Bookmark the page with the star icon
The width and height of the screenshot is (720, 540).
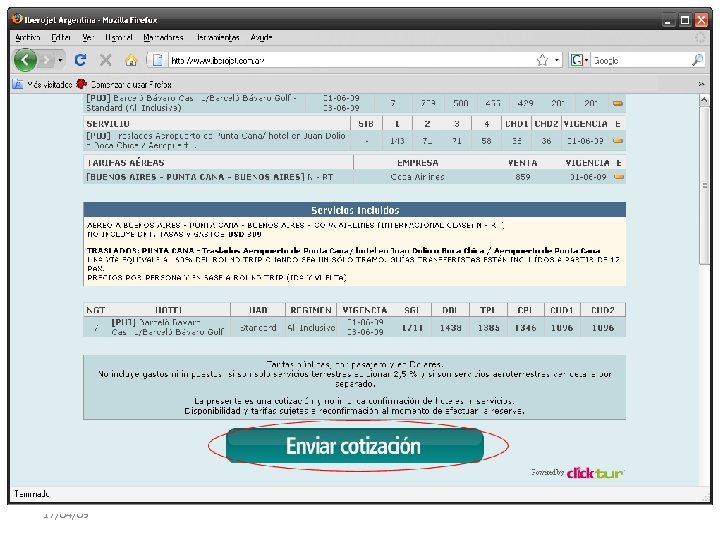(542, 60)
